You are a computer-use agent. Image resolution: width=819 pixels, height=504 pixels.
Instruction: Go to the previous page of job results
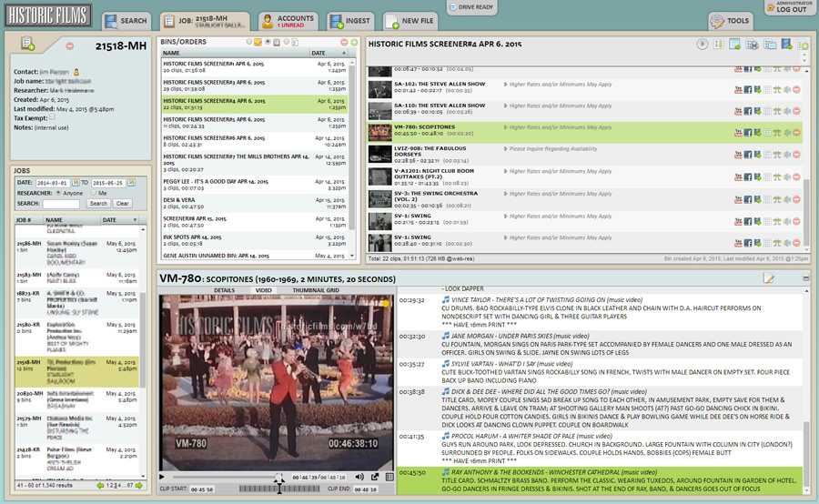[x=100, y=486]
